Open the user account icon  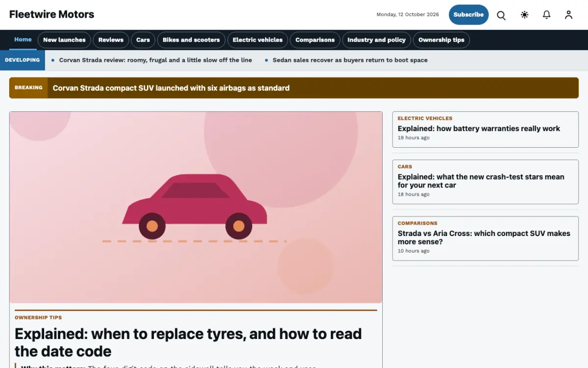pos(568,15)
